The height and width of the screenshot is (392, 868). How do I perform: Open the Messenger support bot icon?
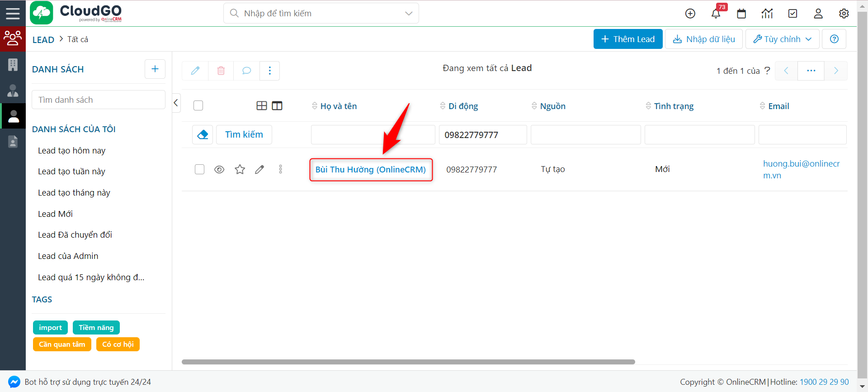pos(14,382)
